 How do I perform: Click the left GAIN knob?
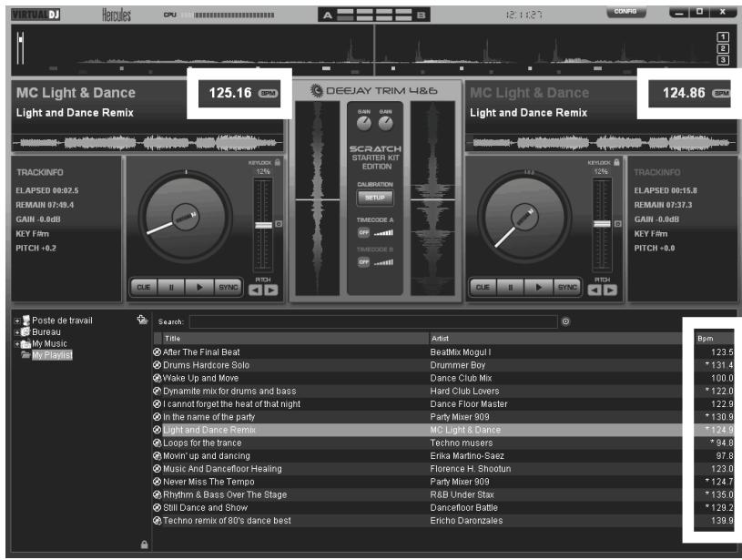tap(364, 124)
